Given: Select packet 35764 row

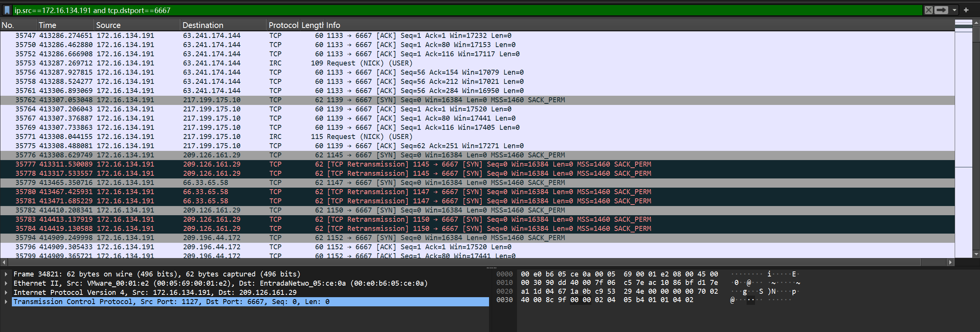Looking at the screenshot, I should tap(477, 109).
